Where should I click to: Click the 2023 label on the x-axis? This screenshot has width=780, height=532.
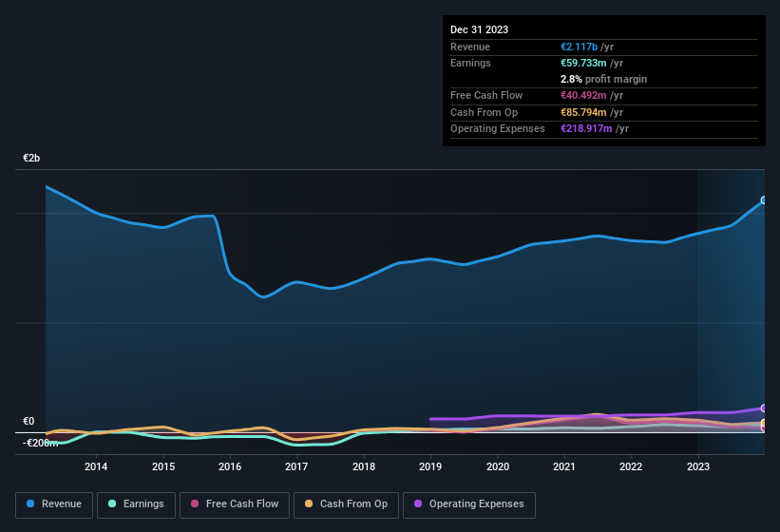coord(698,466)
